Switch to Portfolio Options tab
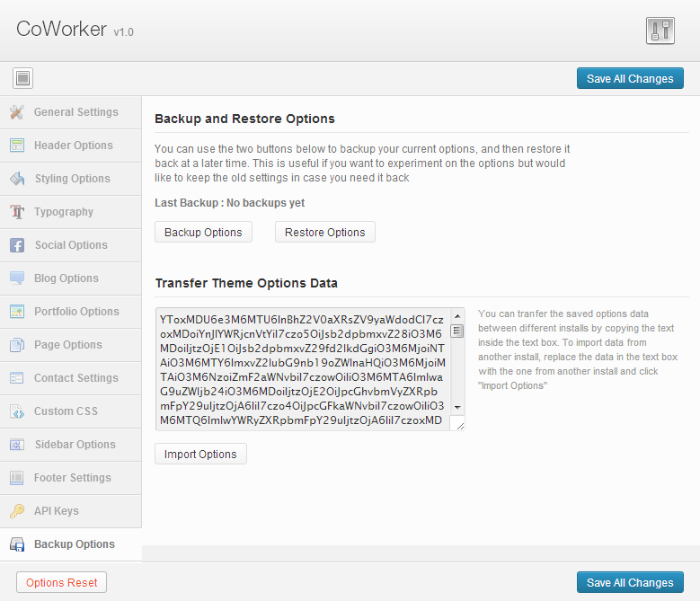Image resolution: width=700 pixels, height=601 pixels. 71,312
